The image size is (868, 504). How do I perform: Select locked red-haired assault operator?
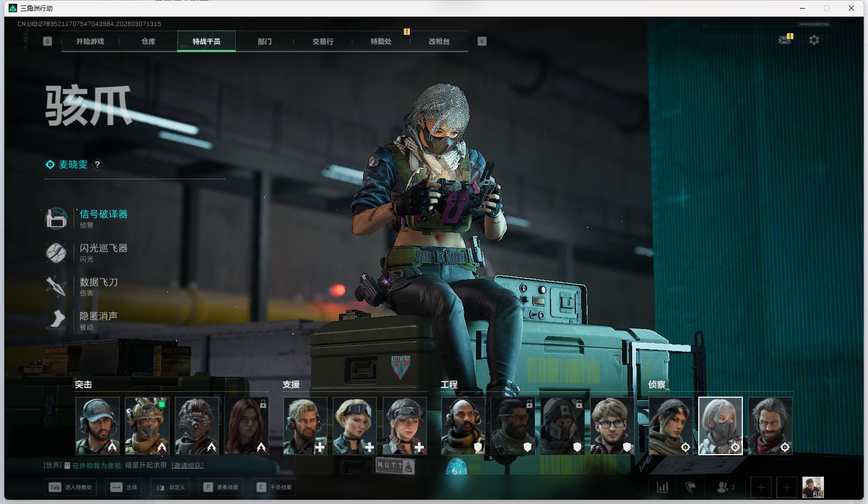click(247, 426)
